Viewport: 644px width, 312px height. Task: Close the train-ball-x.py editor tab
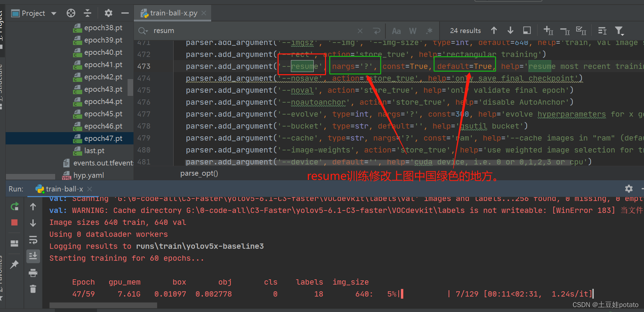pyautogui.click(x=204, y=13)
